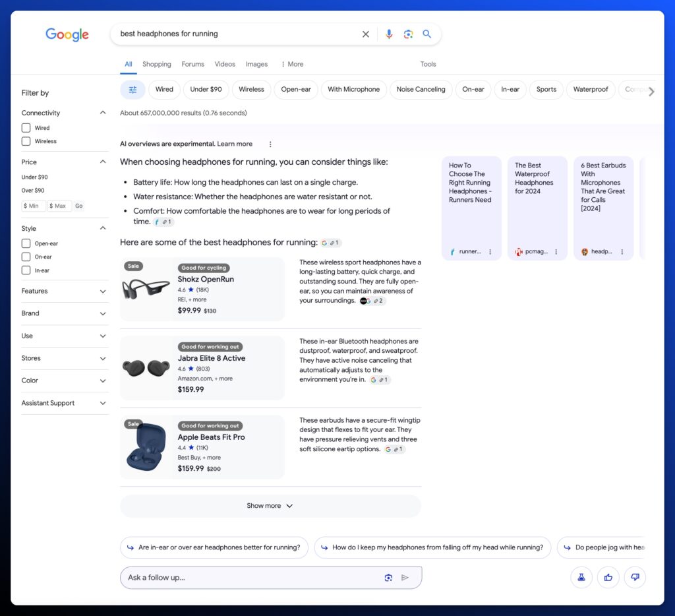
Task: Click the Show more button
Action: (270, 506)
